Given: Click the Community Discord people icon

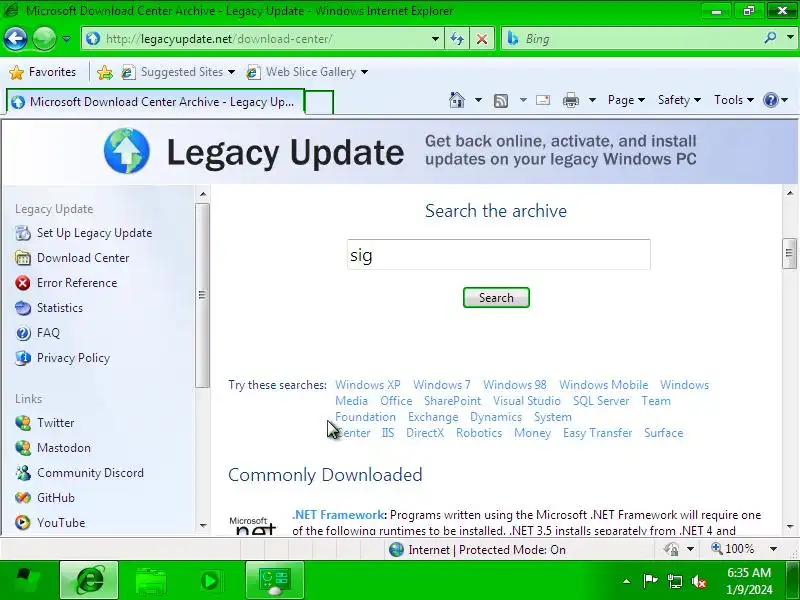Looking at the screenshot, I should 22,473.
